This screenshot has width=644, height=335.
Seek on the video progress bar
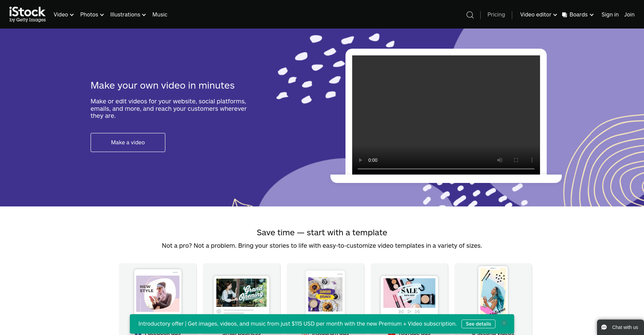[446, 169]
